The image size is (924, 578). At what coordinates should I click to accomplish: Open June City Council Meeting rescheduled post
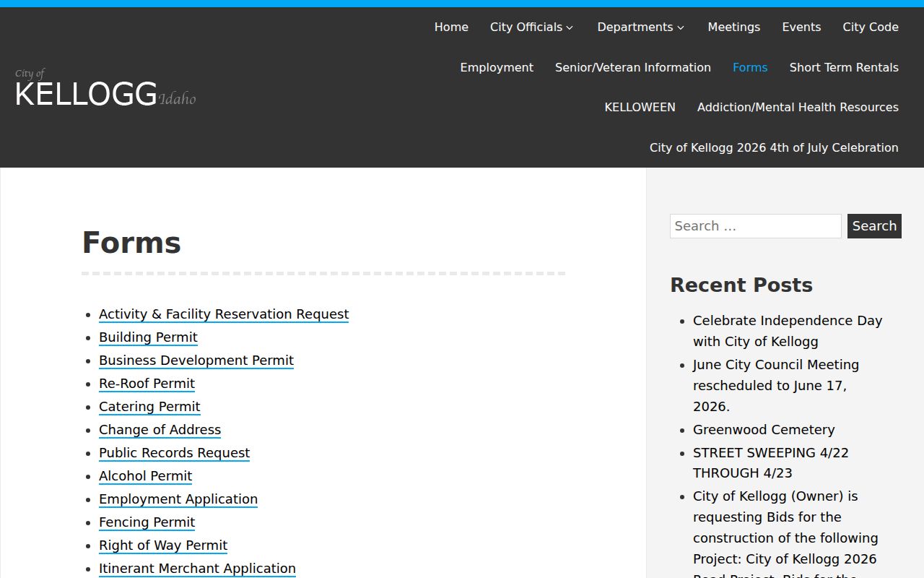point(776,386)
